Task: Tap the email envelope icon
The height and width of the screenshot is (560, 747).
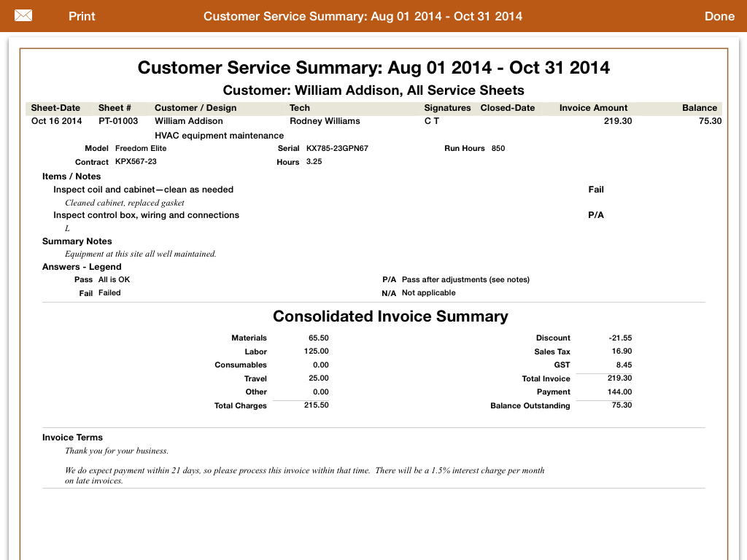Action: click(23, 16)
